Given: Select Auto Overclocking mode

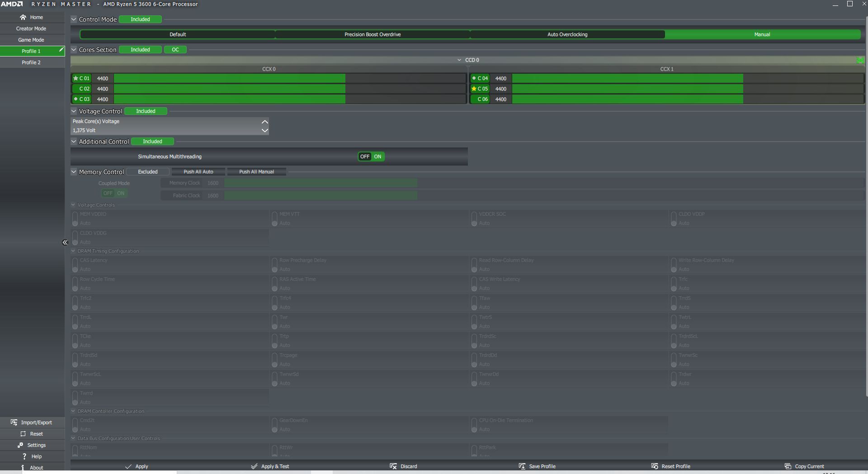Looking at the screenshot, I should coord(567,34).
